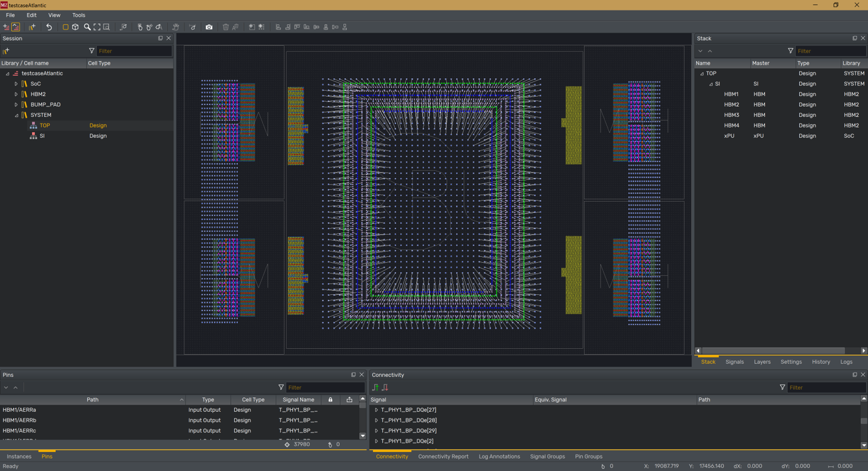Screen dimensions: 868x471
Task: Open the Tools menu
Action: (x=78, y=15)
